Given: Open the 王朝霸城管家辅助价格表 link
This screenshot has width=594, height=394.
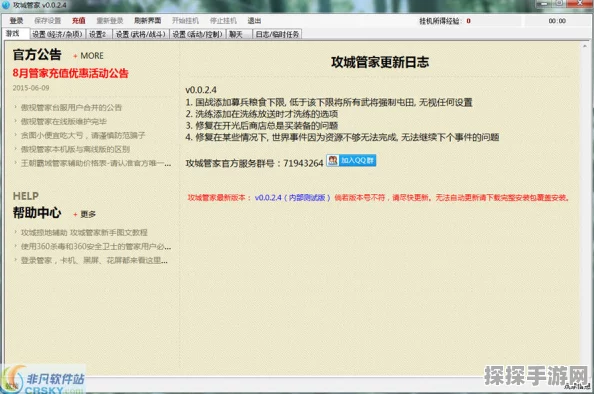Looking at the screenshot, I should pyautogui.click(x=96, y=163).
